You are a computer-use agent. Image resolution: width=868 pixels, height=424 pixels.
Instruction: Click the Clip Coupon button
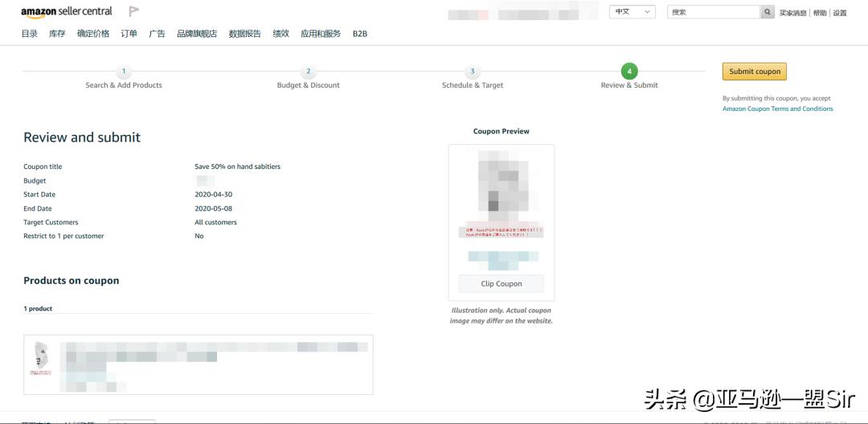(502, 284)
